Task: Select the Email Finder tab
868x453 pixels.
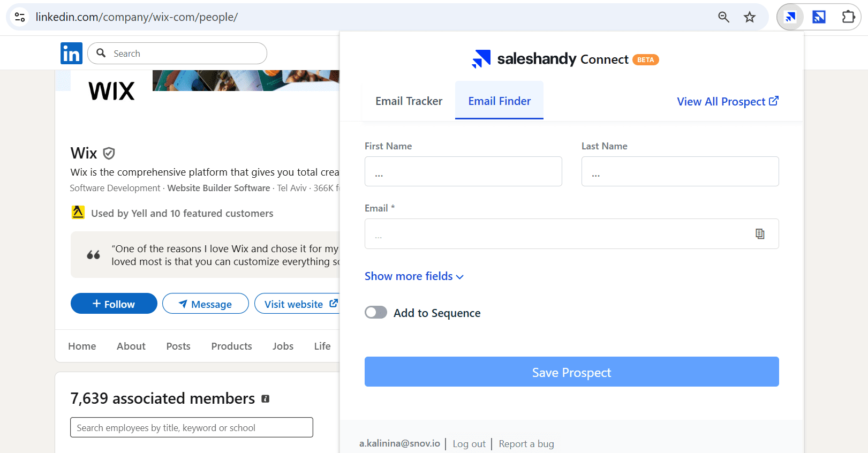Action: (x=499, y=101)
